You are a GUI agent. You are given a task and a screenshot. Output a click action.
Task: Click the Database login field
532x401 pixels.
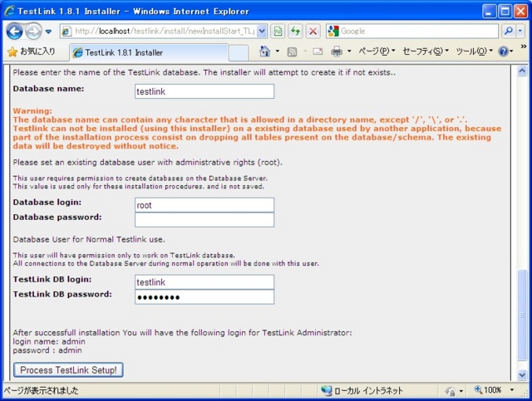coord(204,205)
